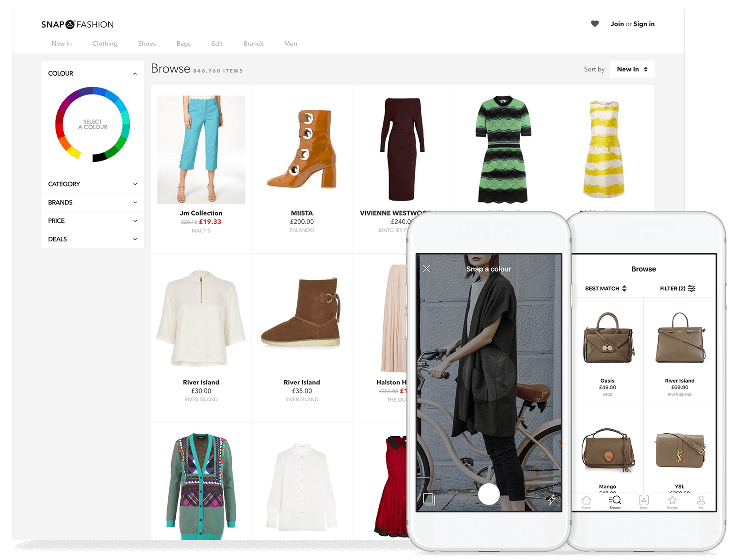Open the brown suede boot image
734x560 pixels.
301,312
